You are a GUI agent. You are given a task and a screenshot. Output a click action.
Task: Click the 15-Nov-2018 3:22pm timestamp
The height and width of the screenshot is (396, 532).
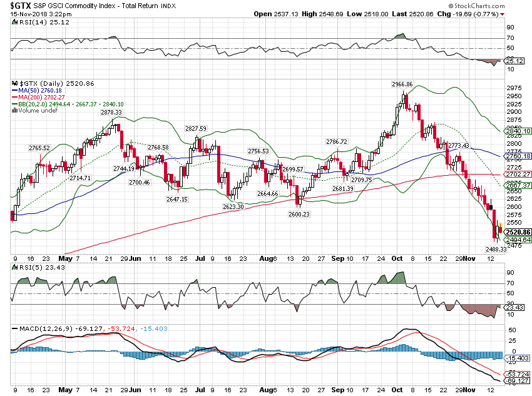41,14
